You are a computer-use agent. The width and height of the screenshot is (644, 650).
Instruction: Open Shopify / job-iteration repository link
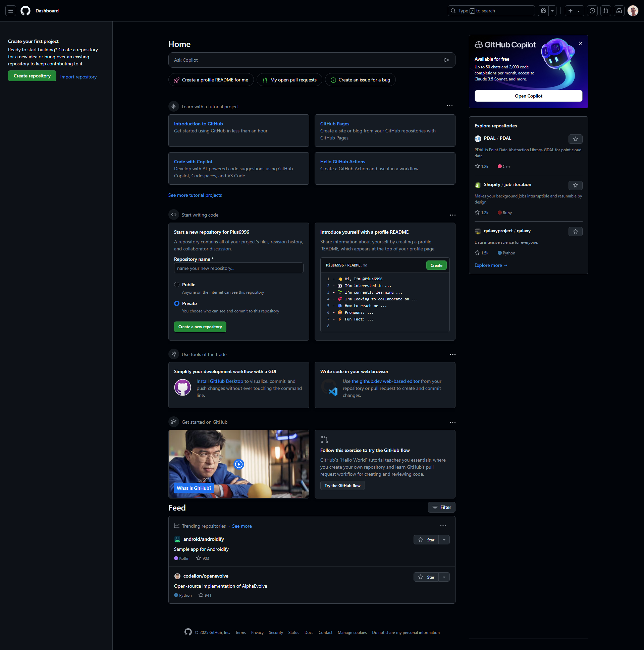[508, 185]
